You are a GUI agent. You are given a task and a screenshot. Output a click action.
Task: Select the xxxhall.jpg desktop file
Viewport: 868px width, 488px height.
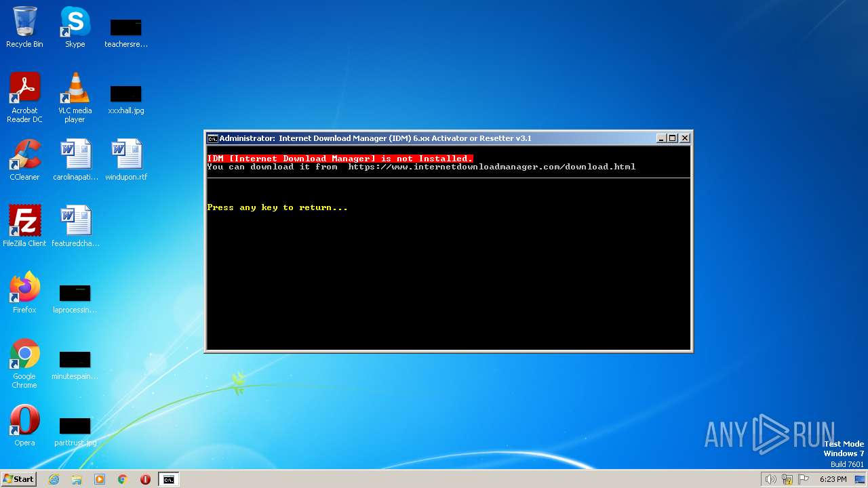pyautogui.click(x=125, y=99)
